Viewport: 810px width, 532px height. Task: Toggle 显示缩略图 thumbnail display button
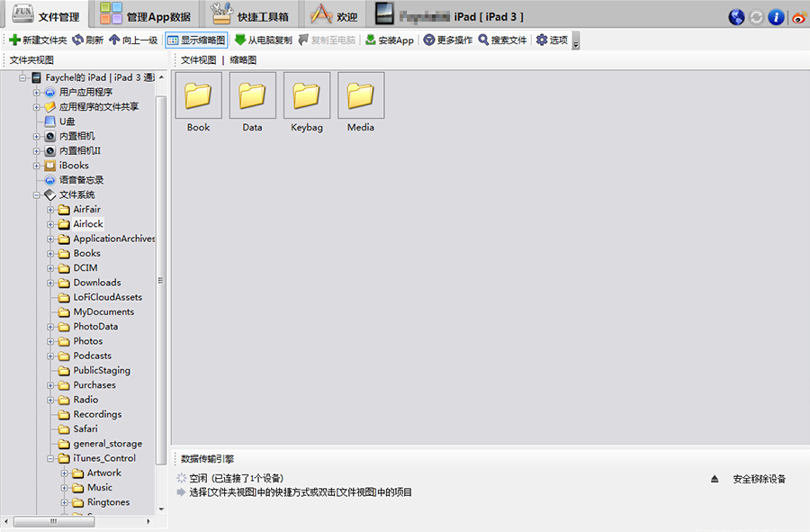(196, 41)
